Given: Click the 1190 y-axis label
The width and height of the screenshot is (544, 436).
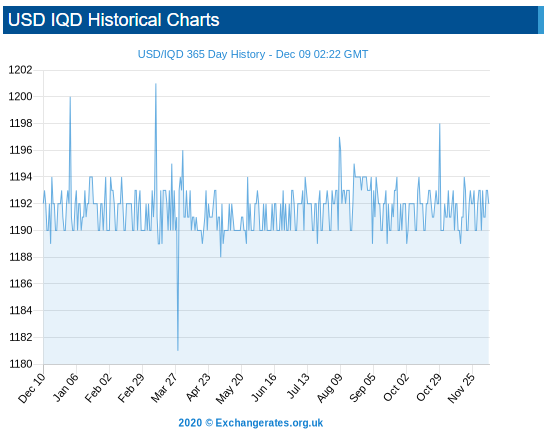Looking at the screenshot, I should [20, 230].
